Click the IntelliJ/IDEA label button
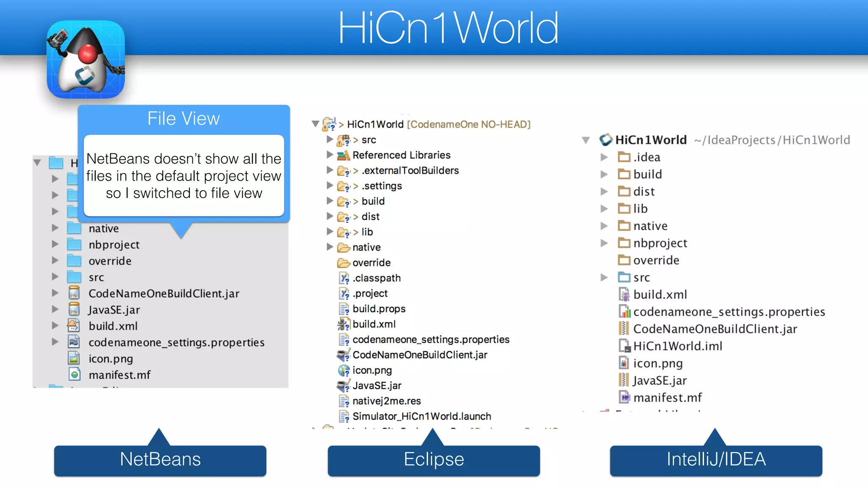This screenshot has width=868, height=488. 716,460
